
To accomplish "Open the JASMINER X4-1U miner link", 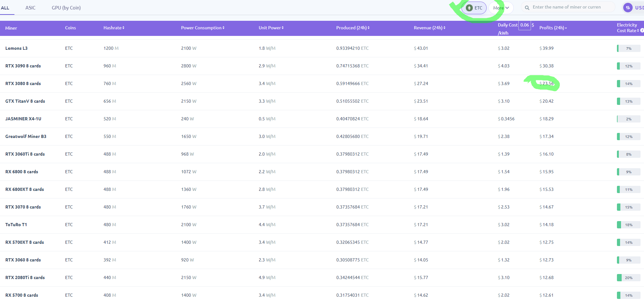I will pos(23,119).
